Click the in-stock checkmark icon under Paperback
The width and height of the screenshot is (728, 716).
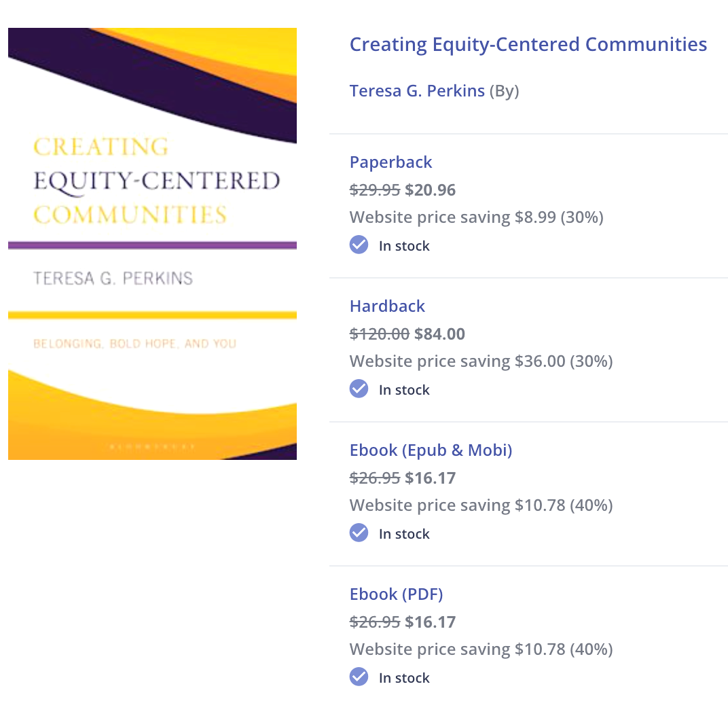(359, 245)
